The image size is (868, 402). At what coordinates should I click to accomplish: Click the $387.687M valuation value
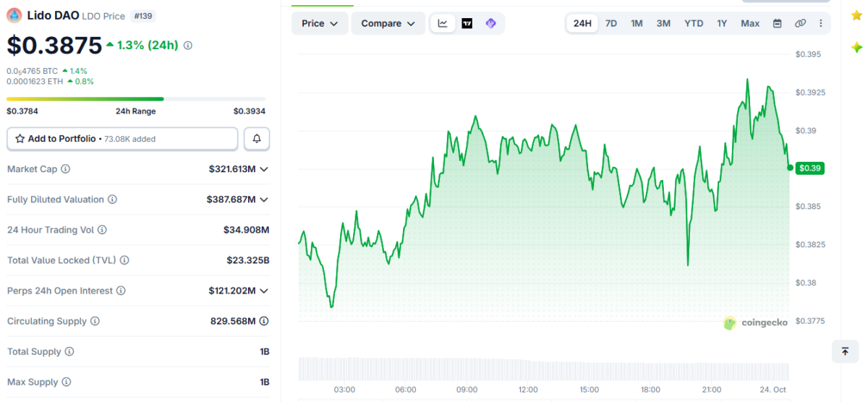click(232, 200)
